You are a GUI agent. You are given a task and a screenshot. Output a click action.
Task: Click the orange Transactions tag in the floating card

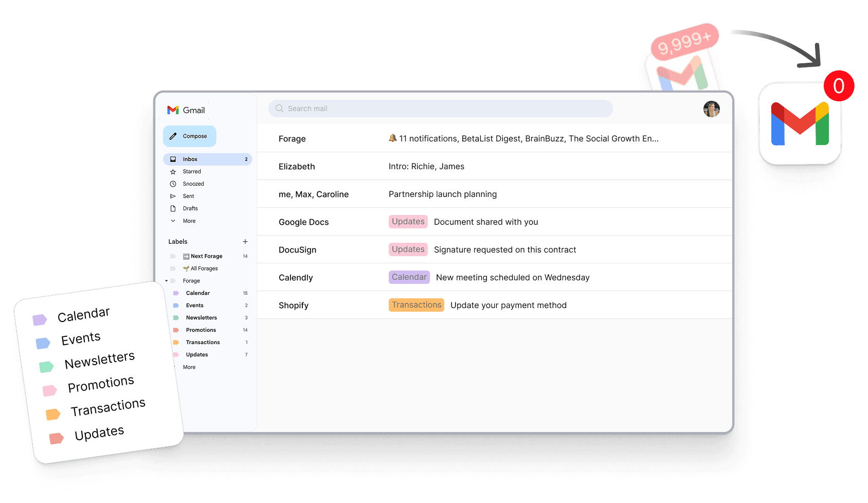(x=53, y=414)
